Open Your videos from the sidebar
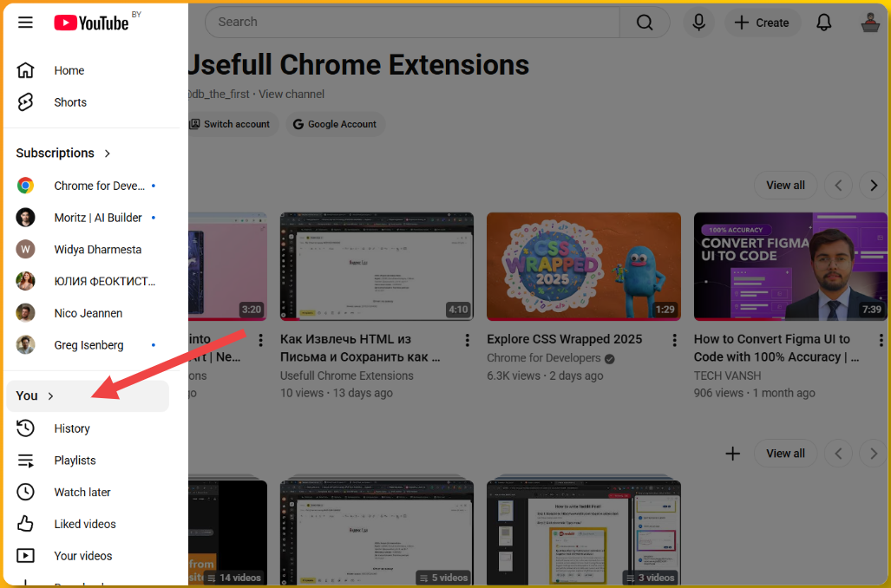 click(x=82, y=555)
